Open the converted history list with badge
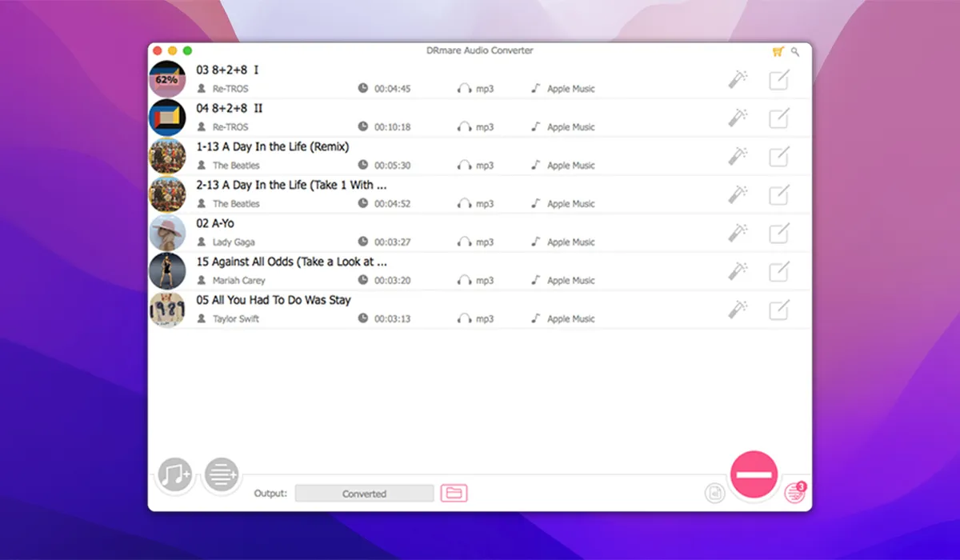This screenshot has width=960, height=560. [x=794, y=493]
